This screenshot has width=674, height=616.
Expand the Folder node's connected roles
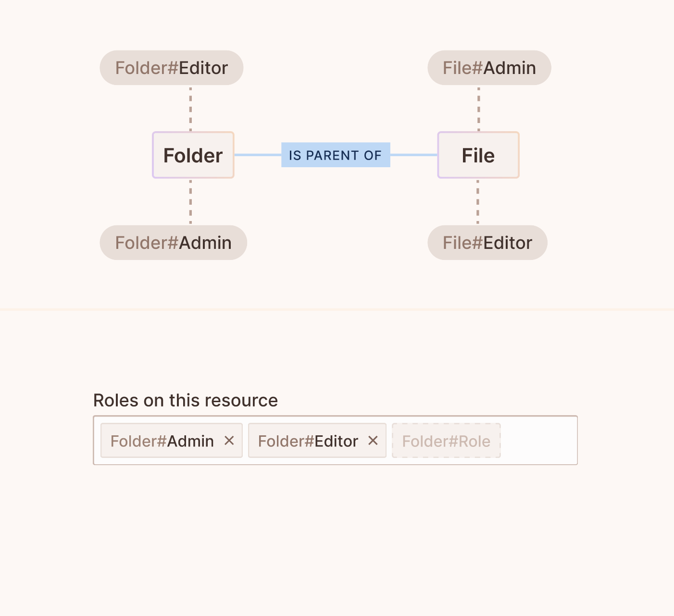point(193,155)
